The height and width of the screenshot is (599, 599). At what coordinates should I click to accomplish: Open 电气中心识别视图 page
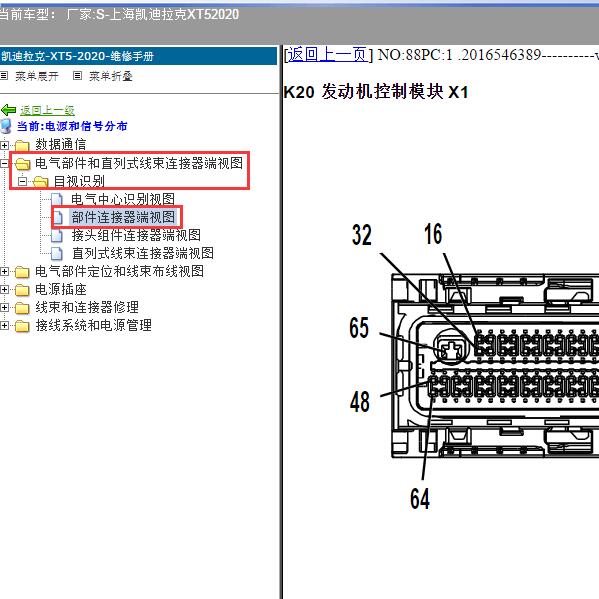[123, 199]
